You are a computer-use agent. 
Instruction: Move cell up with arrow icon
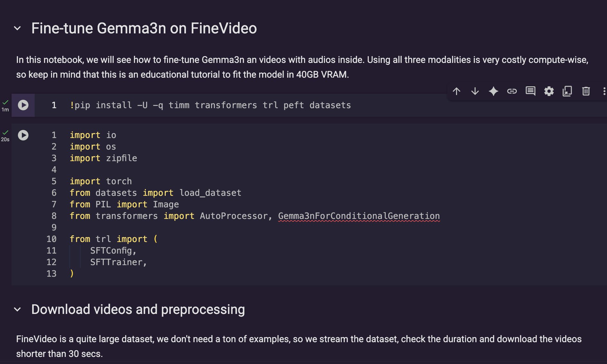(x=456, y=91)
